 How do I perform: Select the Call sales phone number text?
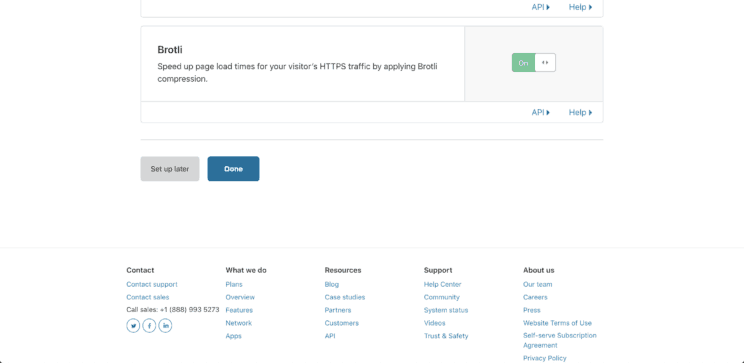tap(173, 310)
